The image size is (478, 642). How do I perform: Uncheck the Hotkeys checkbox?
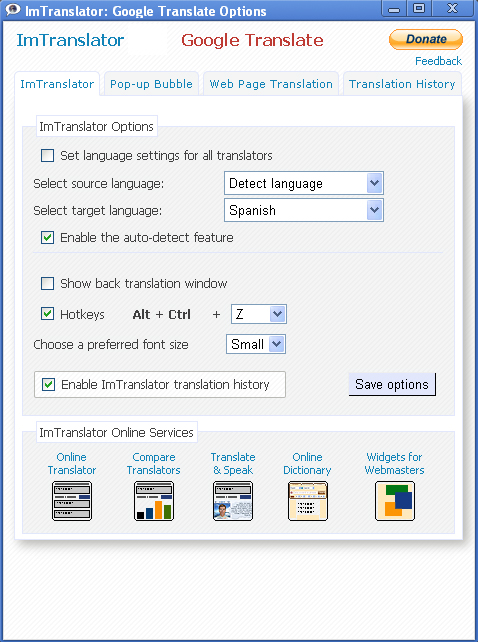(48, 314)
